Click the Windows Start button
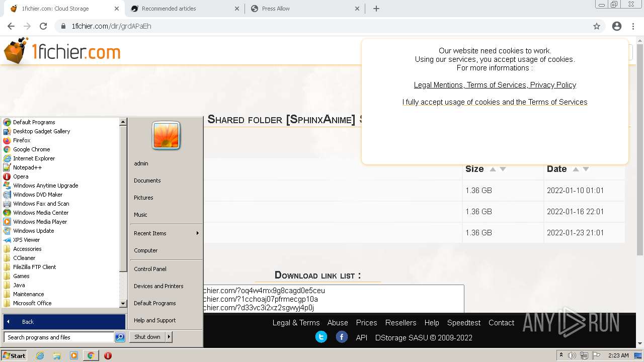The height and width of the screenshot is (362, 644). pyautogui.click(x=14, y=355)
